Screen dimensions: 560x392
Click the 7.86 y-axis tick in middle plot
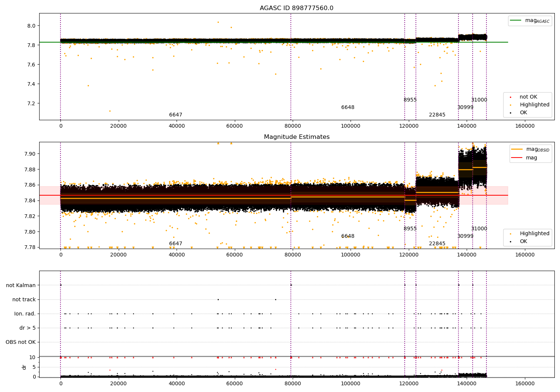(x=30, y=185)
